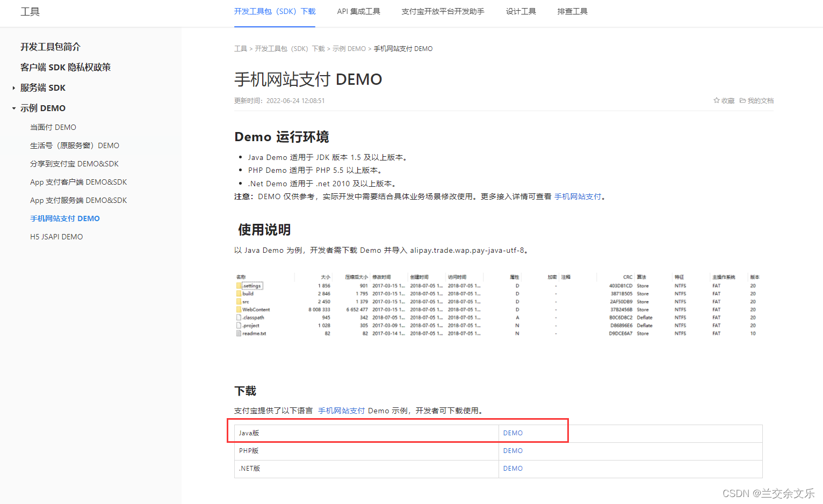The height and width of the screenshot is (504, 823).
Task: Click the Java版 table cell
Action: (x=366, y=434)
